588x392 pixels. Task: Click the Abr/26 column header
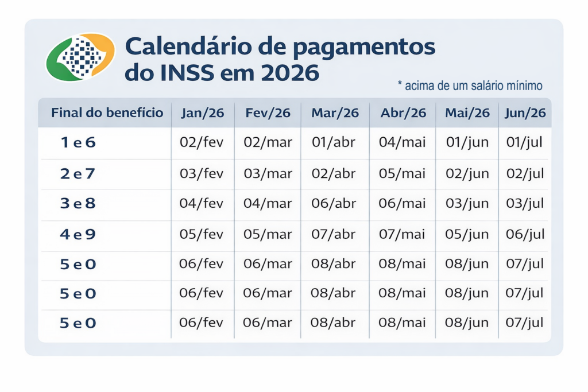(403, 113)
